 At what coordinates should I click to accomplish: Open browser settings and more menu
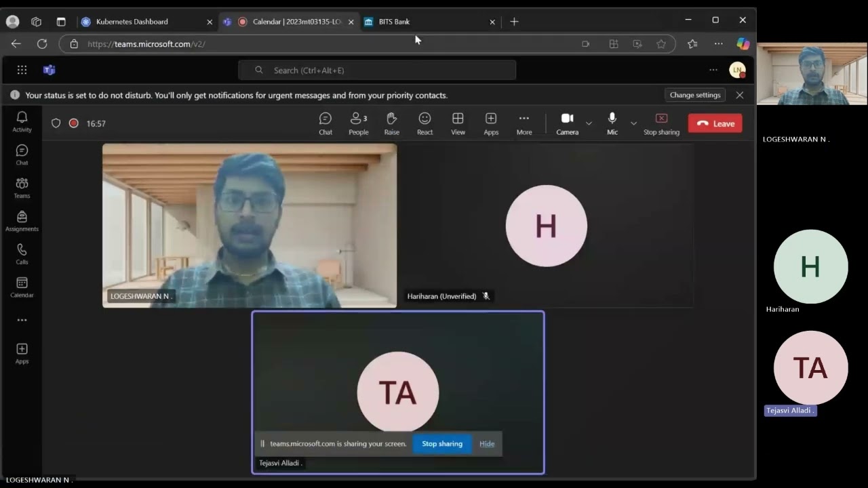(x=719, y=44)
